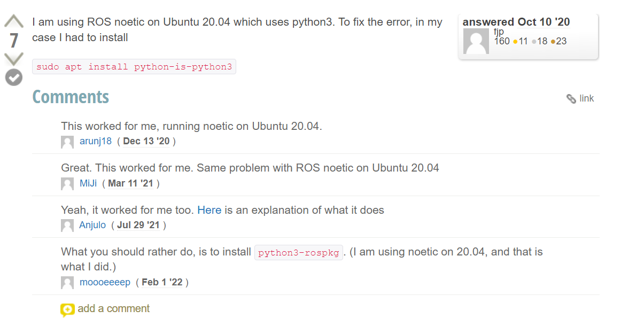Open MiJi's user profile
Screen dimensions: 644x326
(88, 183)
